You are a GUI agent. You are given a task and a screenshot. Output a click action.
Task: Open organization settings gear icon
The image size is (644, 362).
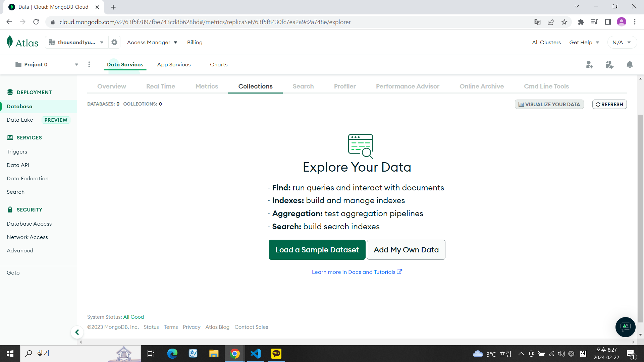(x=114, y=42)
